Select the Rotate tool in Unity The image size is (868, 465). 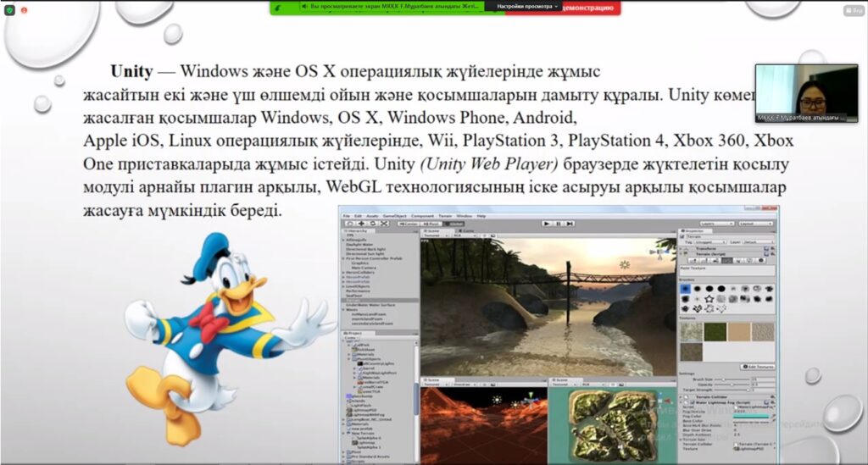(373, 224)
